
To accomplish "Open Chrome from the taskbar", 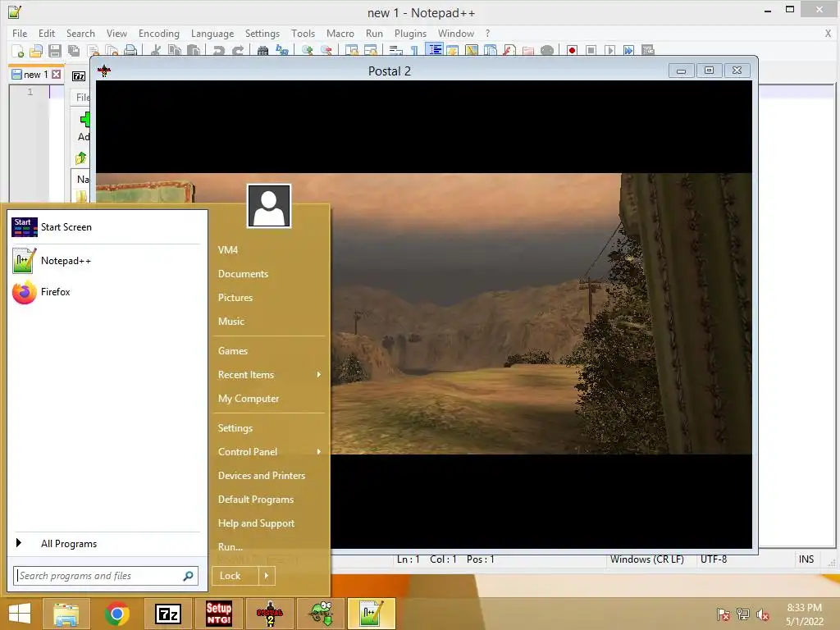I will (x=117, y=614).
